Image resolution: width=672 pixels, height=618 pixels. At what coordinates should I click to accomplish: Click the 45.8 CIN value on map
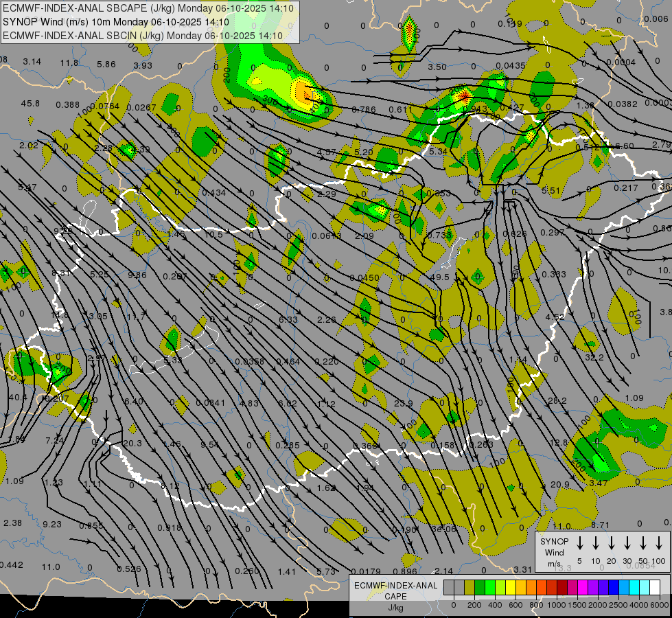pos(30,104)
